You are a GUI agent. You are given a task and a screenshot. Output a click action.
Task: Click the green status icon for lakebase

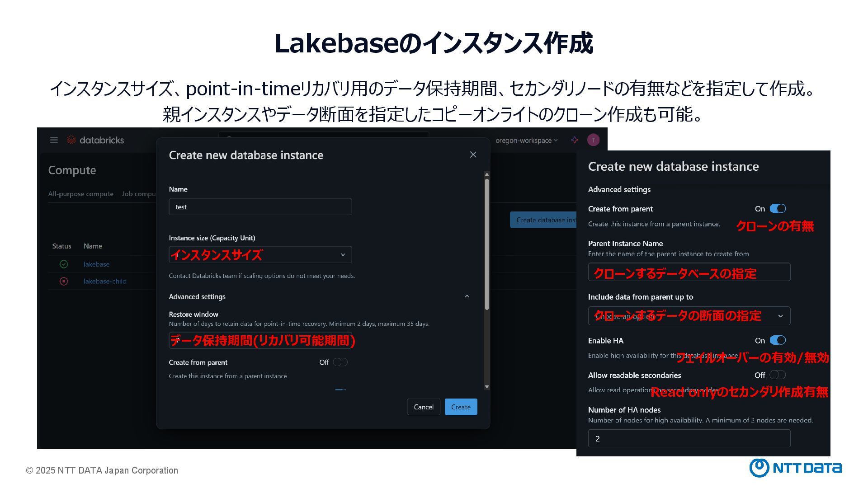[64, 264]
